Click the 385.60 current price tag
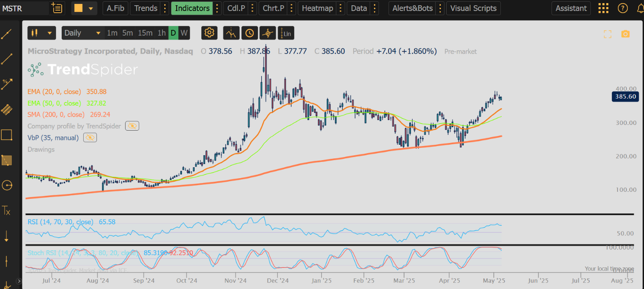644x289 pixels. pyautogui.click(x=625, y=96)
